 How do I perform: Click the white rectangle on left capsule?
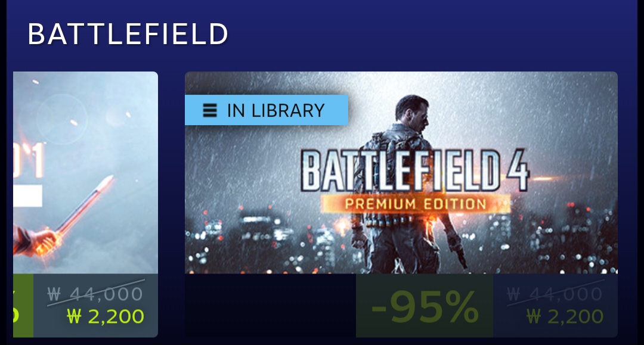click(x=27, y=196)
